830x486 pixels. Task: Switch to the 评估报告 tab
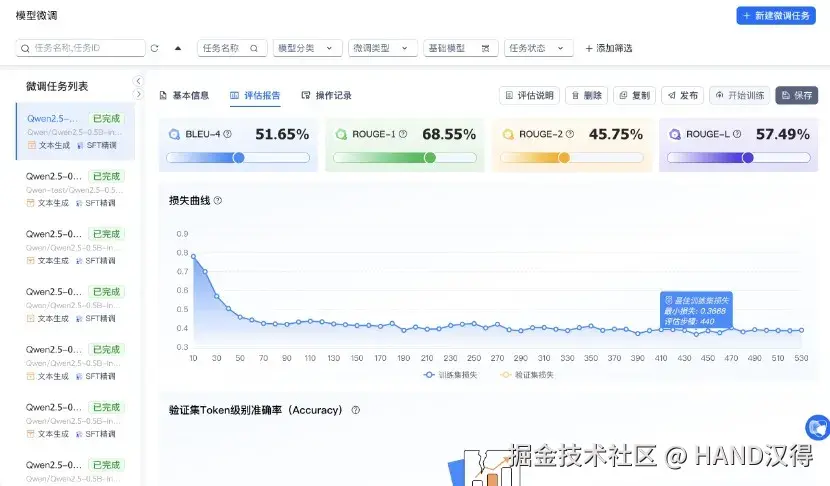(255, 95)
